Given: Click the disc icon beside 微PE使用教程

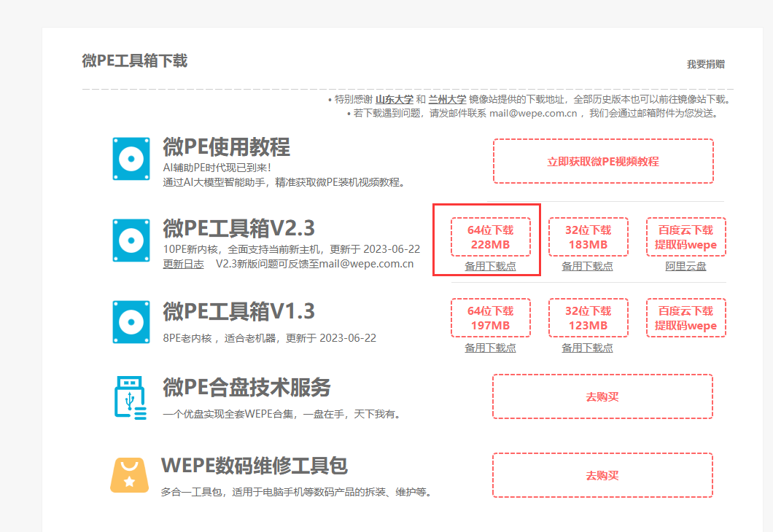Looking at the screenshot, I should [x=131, y=158].
